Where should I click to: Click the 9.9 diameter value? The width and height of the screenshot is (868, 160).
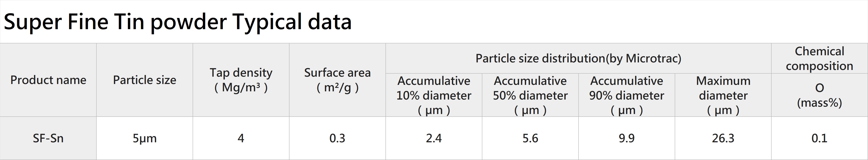(627, 138)
